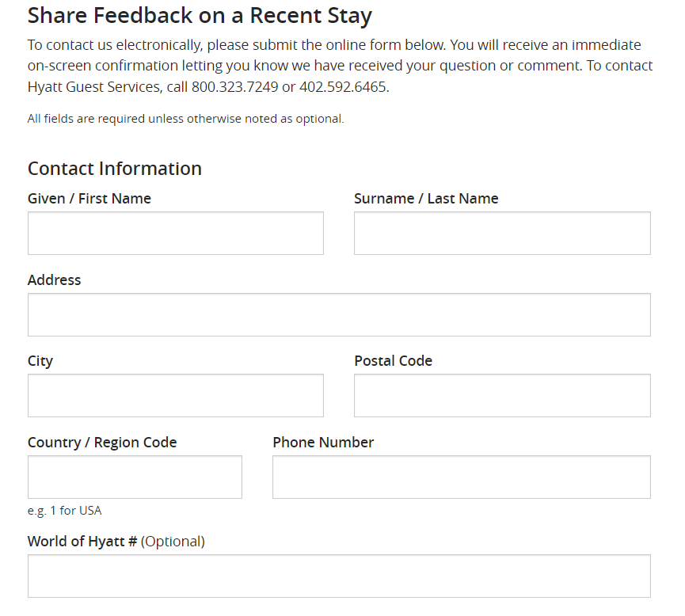Click the World of Hyatt # field

coord(339,576)
